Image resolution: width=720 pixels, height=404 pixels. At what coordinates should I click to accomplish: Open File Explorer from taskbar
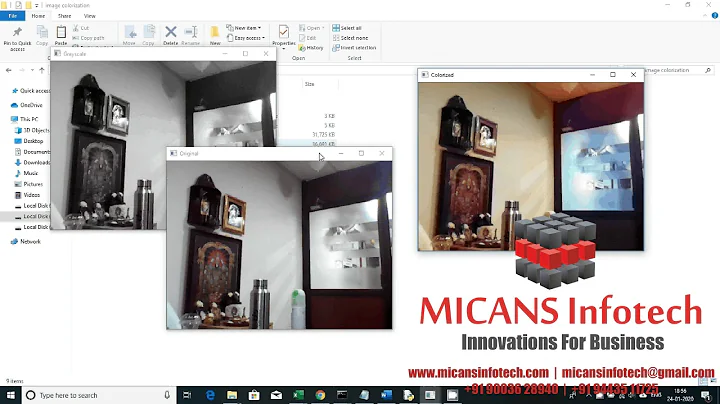232,395
